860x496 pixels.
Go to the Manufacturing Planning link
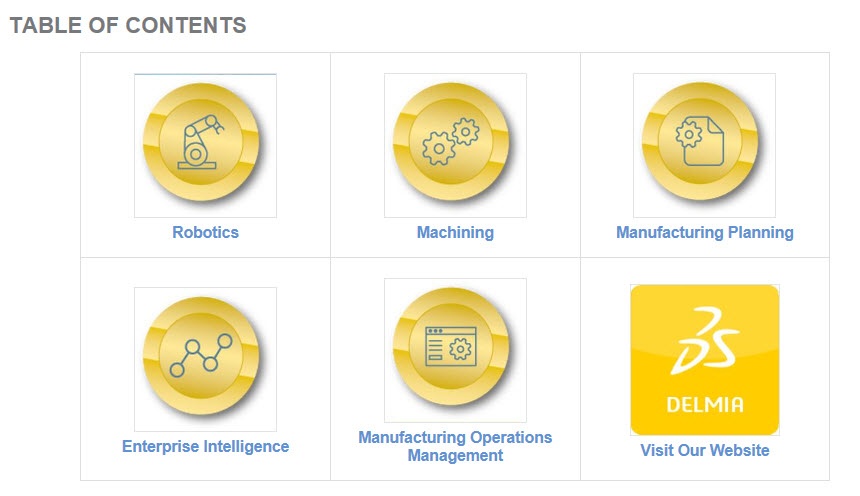704,232
